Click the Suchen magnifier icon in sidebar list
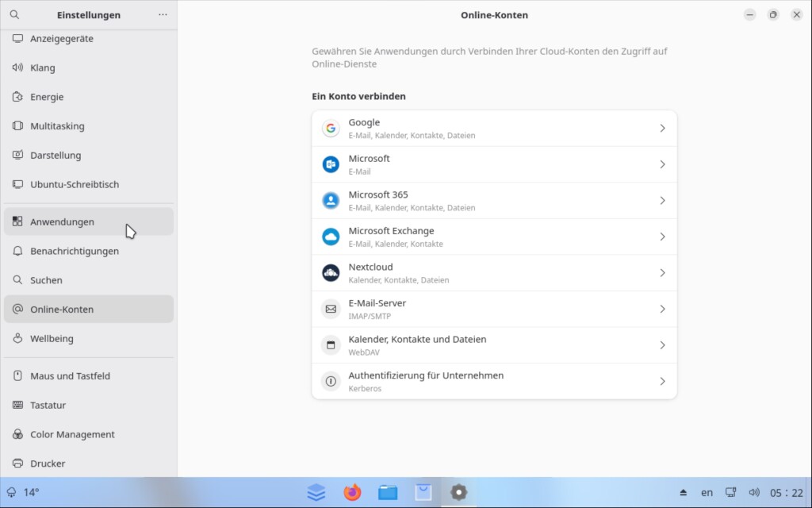 coord(17,280)
